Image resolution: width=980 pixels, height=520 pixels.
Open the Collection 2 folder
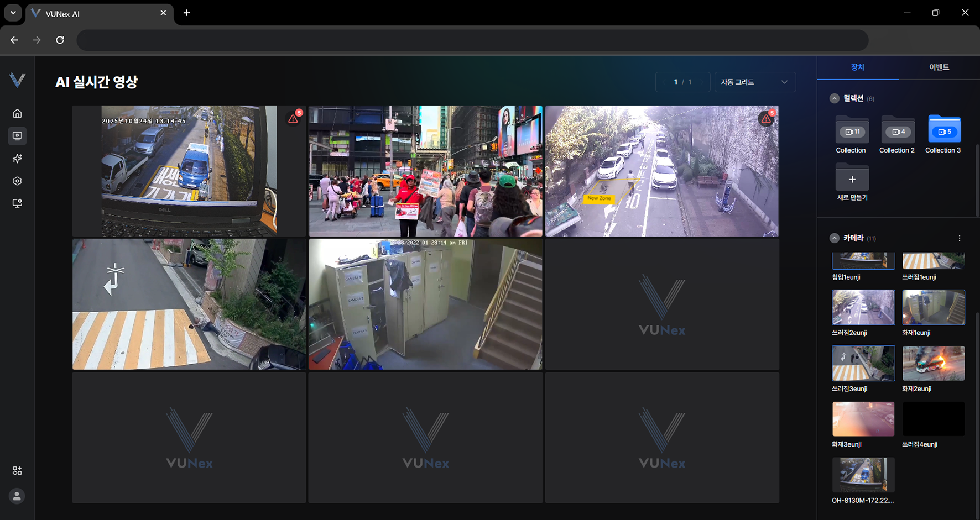coord(897,132)
